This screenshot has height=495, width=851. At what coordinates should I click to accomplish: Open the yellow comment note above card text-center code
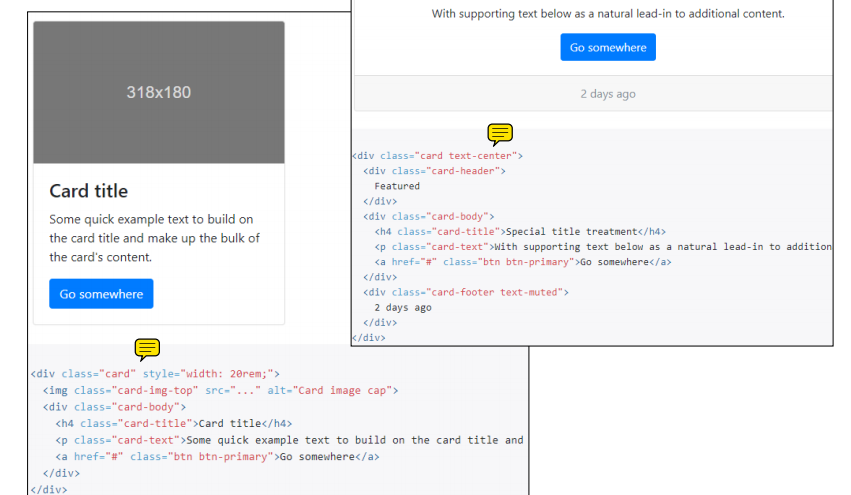click(x=500, y=134)
